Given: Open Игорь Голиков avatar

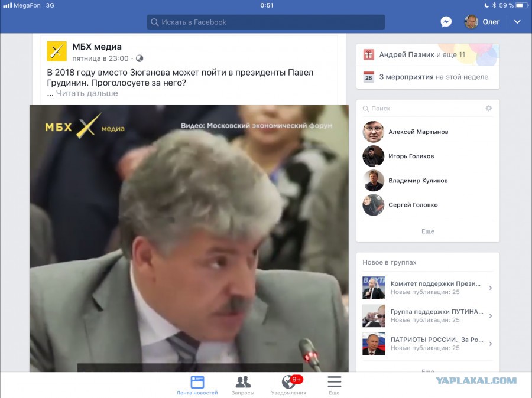Looking at the screenshot, I should pos(373,156).
